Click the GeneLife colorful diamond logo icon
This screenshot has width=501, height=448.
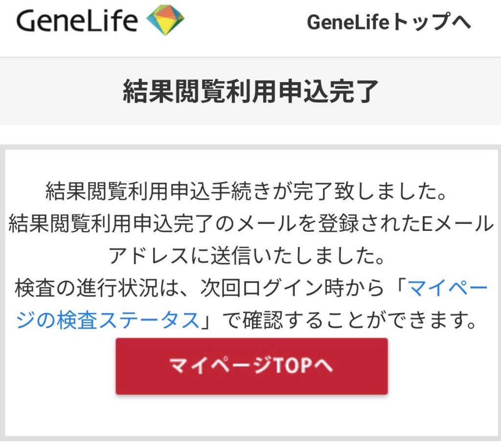(x=165, y=21)
